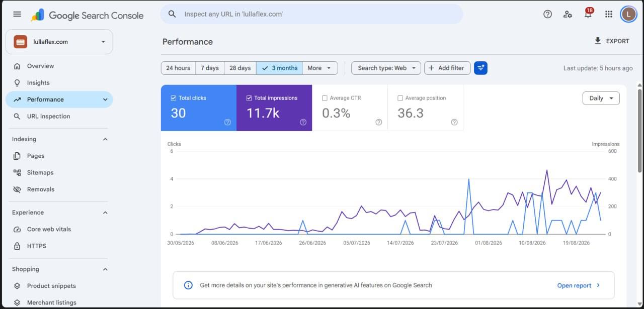Uncheck the Total clicks checkbox
The width and height of the screenshot is (644, 309).
coord(174,98)
